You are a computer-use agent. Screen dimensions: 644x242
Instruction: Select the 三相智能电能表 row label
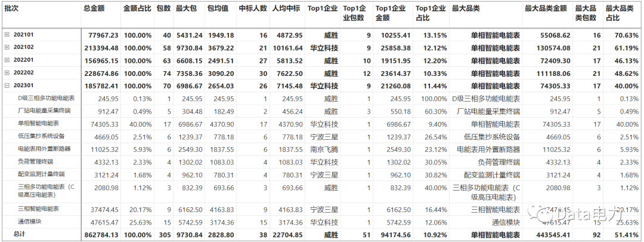tap(38, 207)
